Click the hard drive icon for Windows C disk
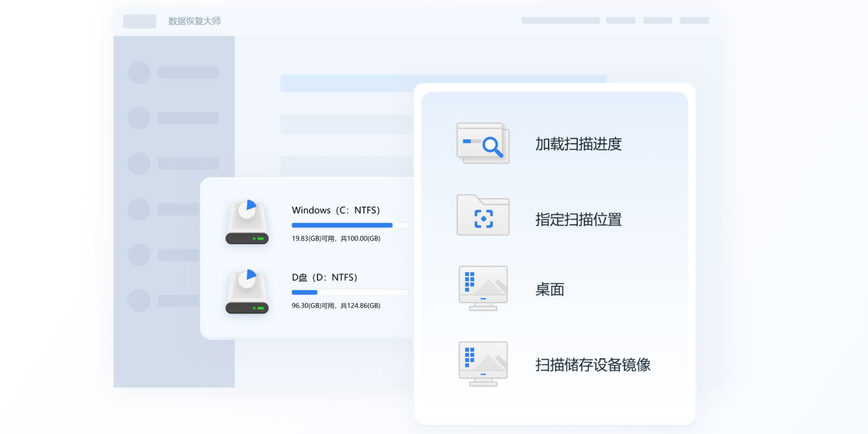The height and width of the screenshot is (434, 868). tap(247, 223)
